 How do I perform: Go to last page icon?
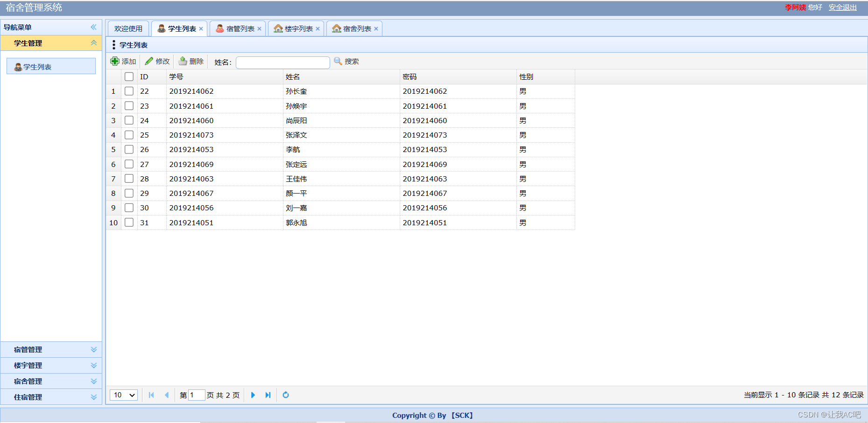coord(268,395)
